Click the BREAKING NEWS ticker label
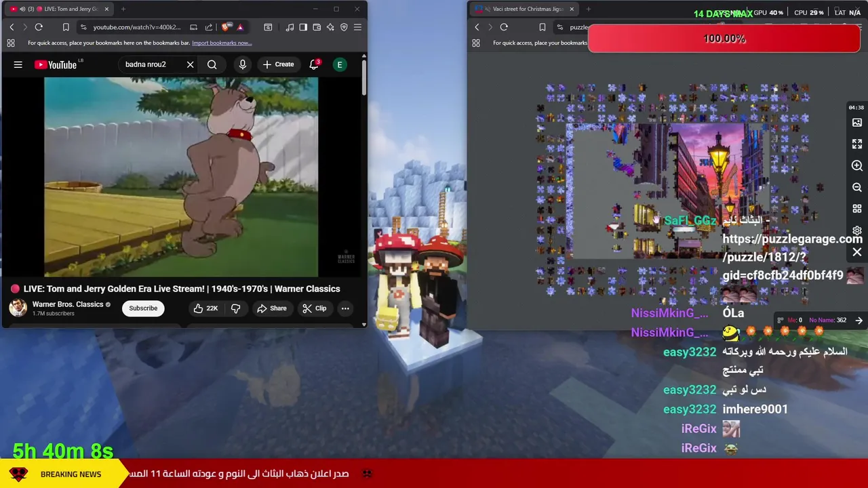This screenshot has height=488, width=868. pos(71,474)
